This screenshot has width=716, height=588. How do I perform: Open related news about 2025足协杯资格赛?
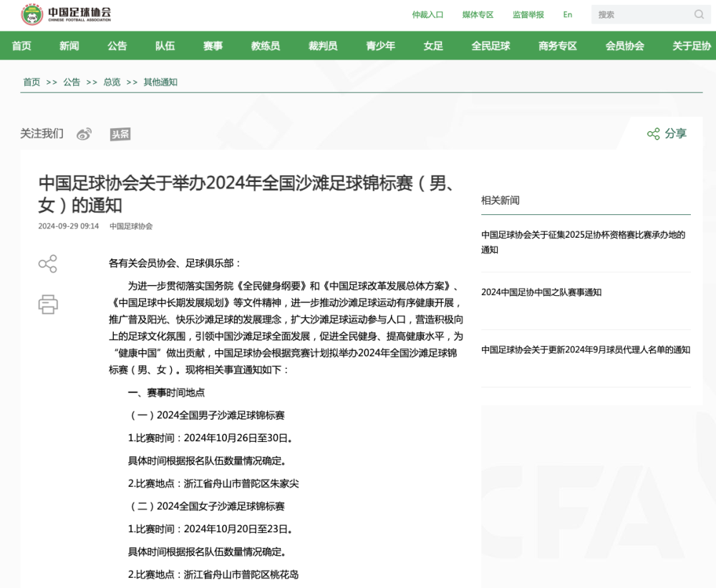click(x=583, y=242)
